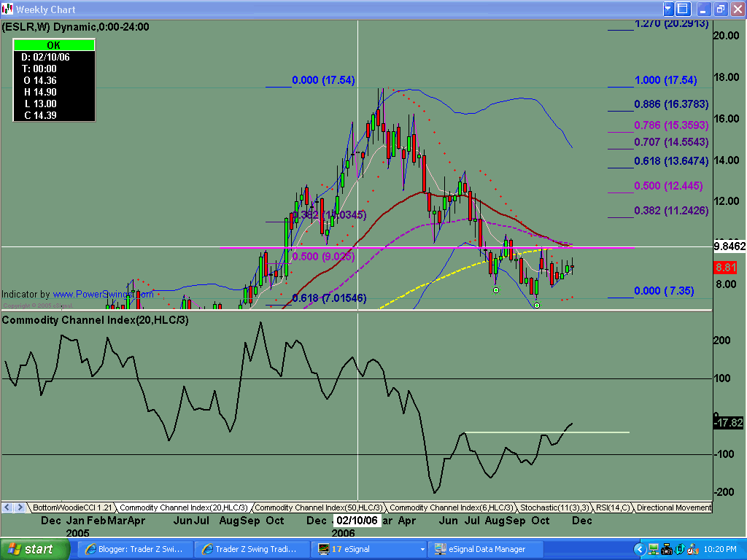This screenshot has width=747, height=560.
Task: Click the Commodity Channel Index(20,HLC/3) pane title
Action: click(96, 320)
